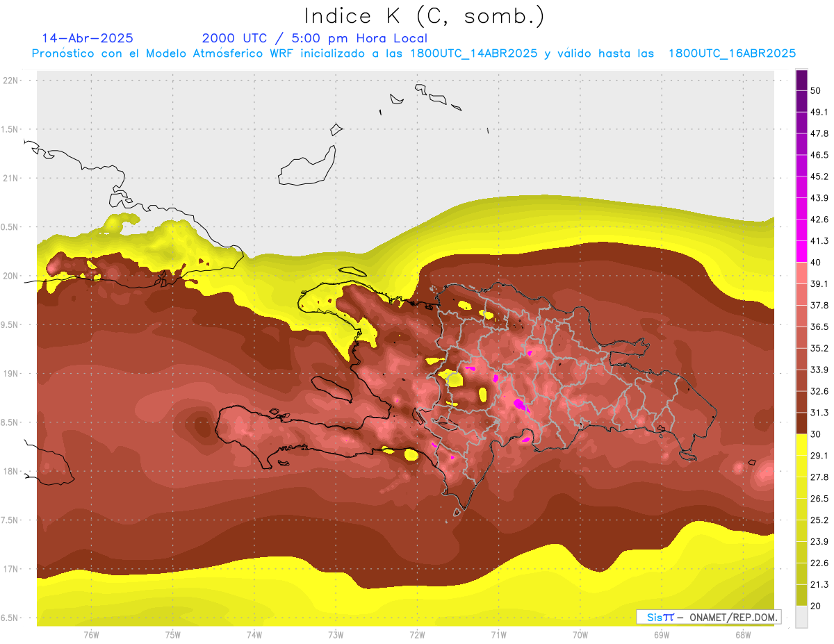Click the "71W" longitude label
The image size is (834, 644).
[498, 635]
